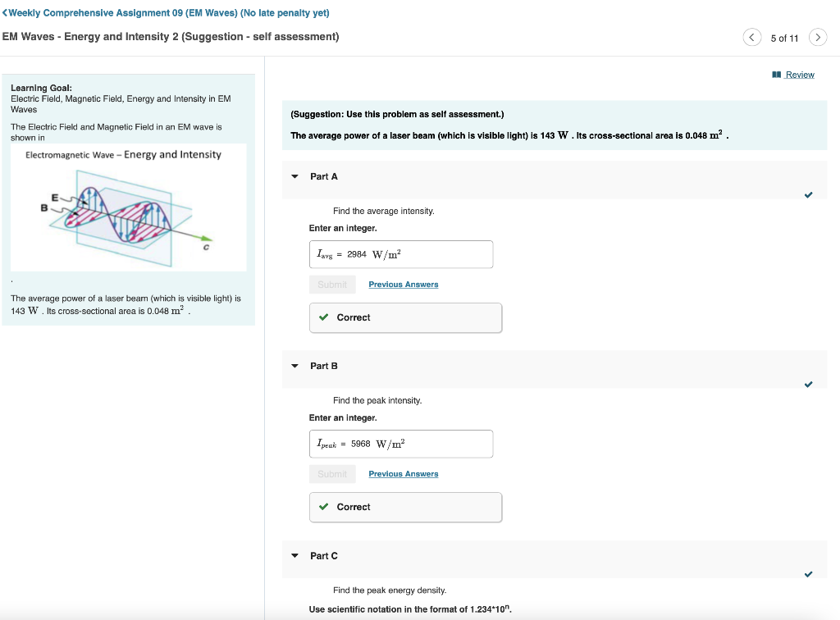Click green Correct checkmark in Part A
Image resolution: width=840 pixels, height=620 pixels.
(x=324, y=317)
